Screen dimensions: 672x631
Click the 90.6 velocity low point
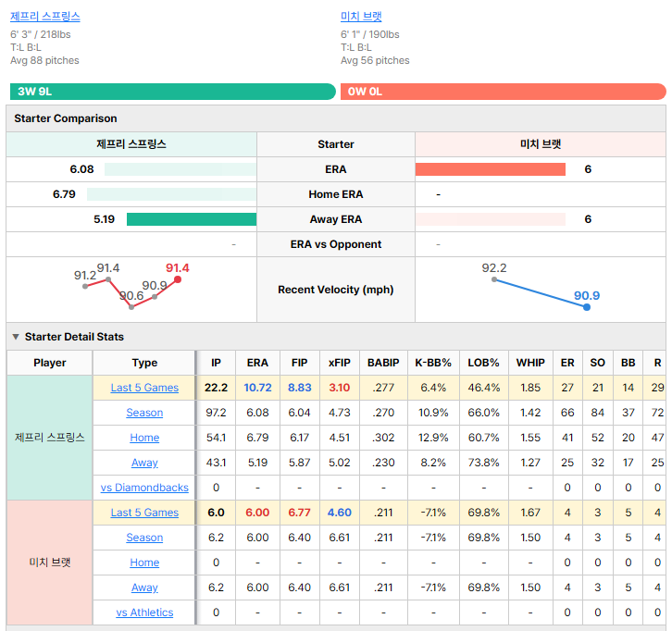tap(131, 307)
